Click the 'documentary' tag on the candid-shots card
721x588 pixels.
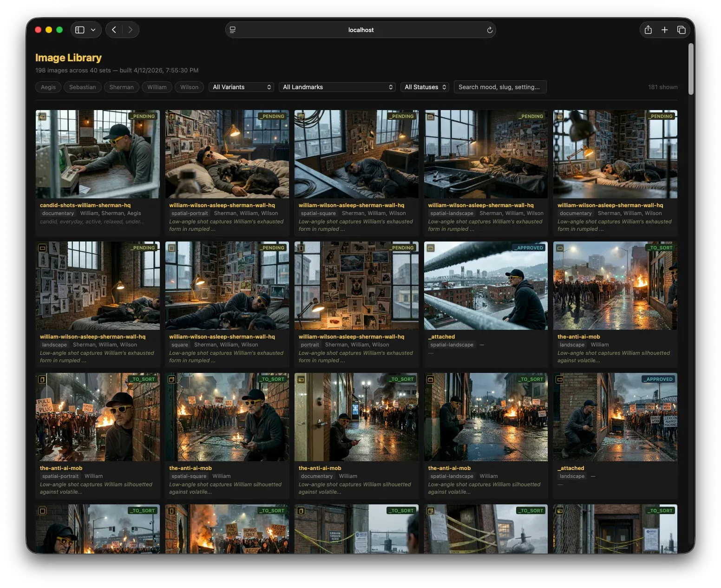[x=58, y=214]
